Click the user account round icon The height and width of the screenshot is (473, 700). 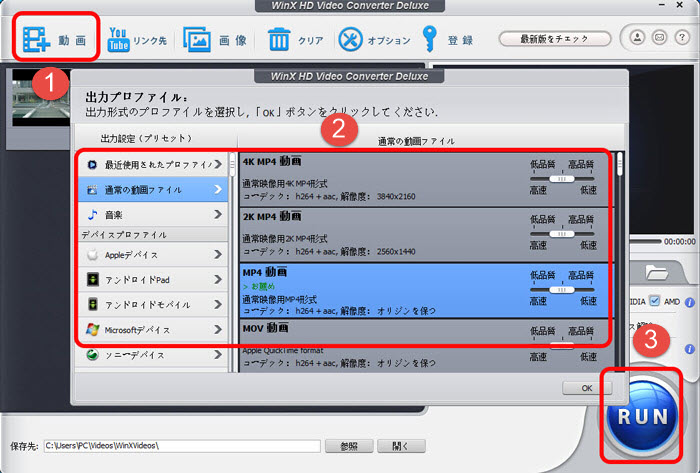[x=638, y=37]
